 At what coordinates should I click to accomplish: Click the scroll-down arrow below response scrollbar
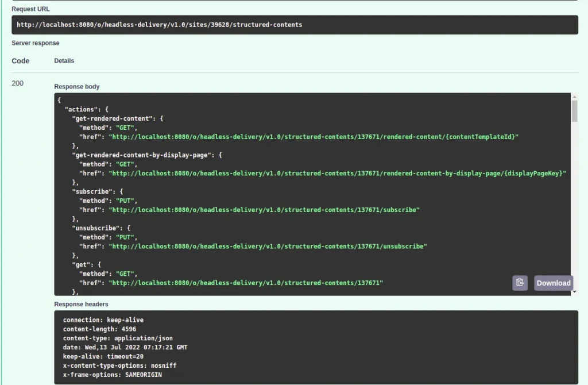click(x=576, y=292)
